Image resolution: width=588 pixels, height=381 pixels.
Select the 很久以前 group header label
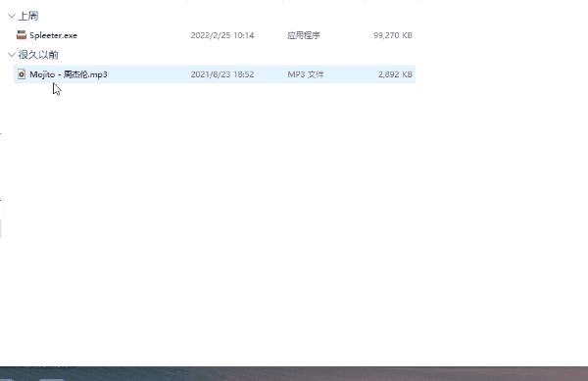click(38, 55)
